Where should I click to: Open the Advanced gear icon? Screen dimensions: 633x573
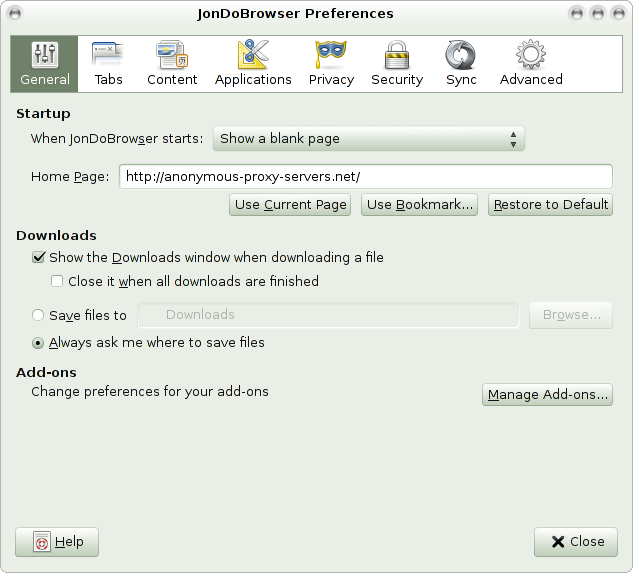[x=531, y=55]
